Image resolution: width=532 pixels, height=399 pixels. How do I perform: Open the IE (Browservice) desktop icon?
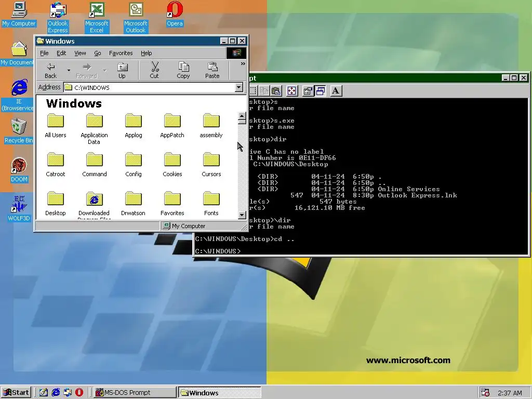[18, 96]
